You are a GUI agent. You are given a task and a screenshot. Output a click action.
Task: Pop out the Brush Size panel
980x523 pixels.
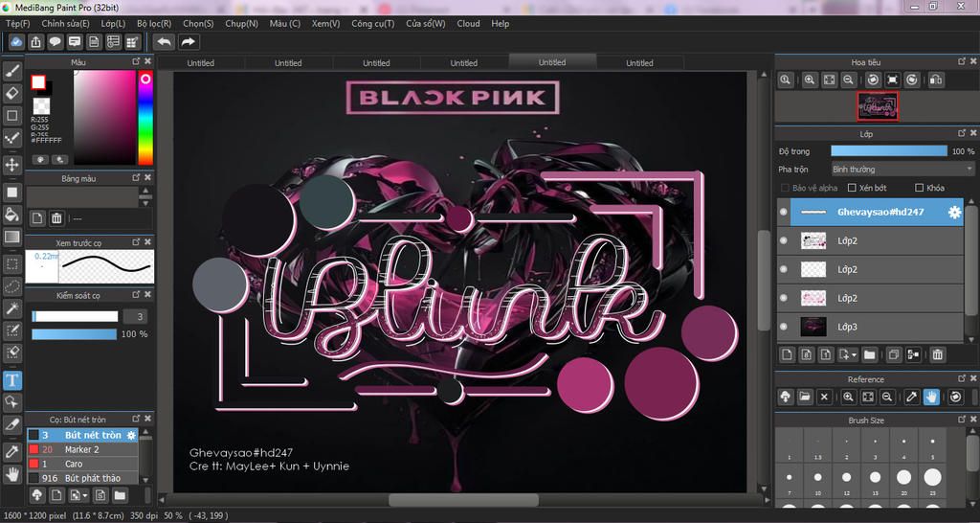(962, 420)
